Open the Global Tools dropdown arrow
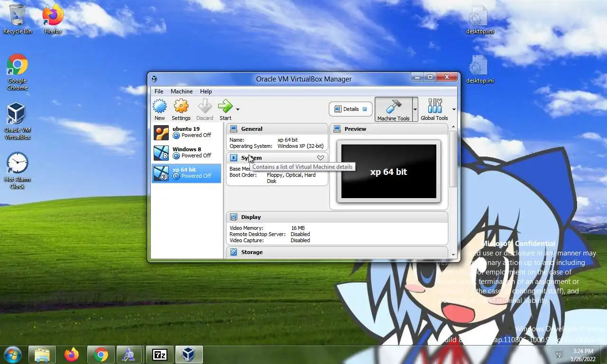 454,109
